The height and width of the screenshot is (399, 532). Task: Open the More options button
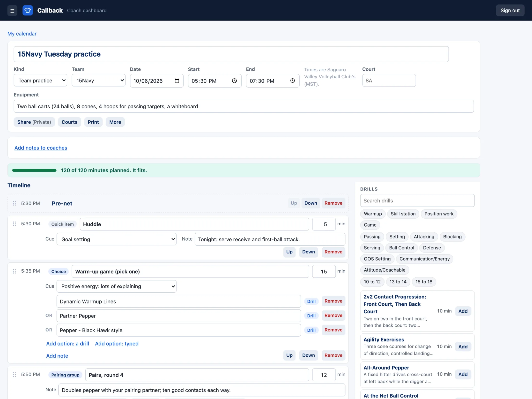[115, 122]
